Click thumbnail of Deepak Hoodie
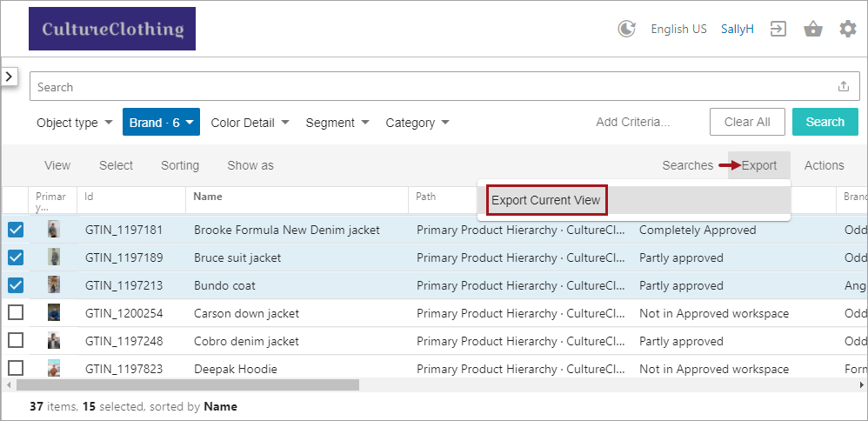The image size is (868, 421). (54, 369)
